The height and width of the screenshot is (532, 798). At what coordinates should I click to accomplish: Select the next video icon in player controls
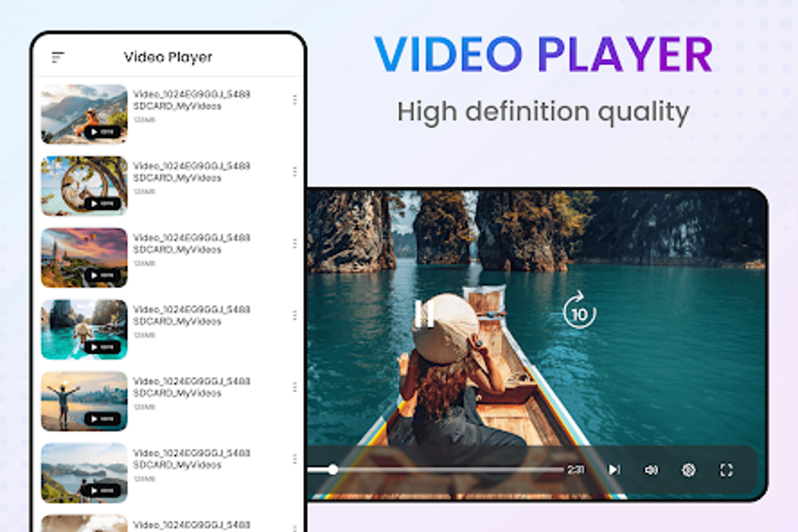pyautogui.click(x=613, y=469)
